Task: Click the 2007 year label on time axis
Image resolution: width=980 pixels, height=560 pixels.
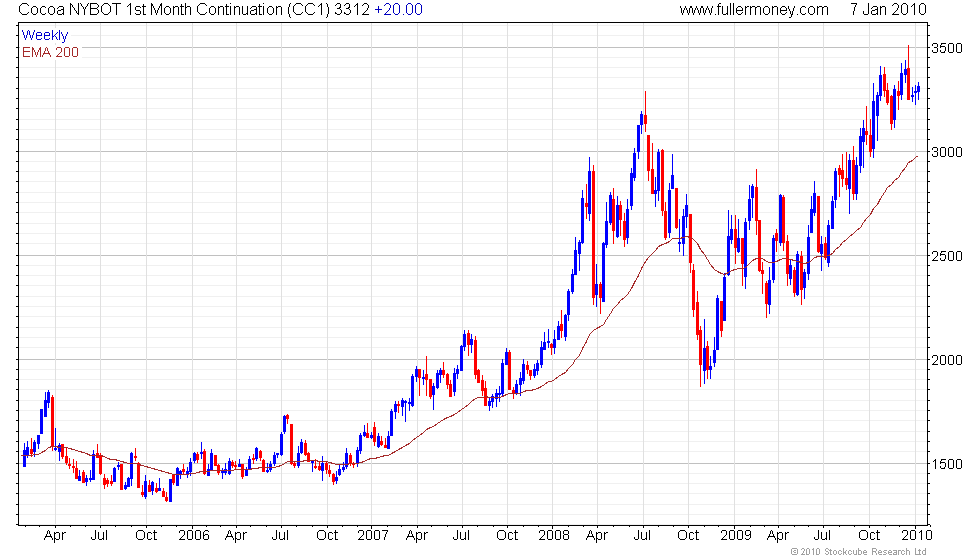Action: click(x=372, y=535)
